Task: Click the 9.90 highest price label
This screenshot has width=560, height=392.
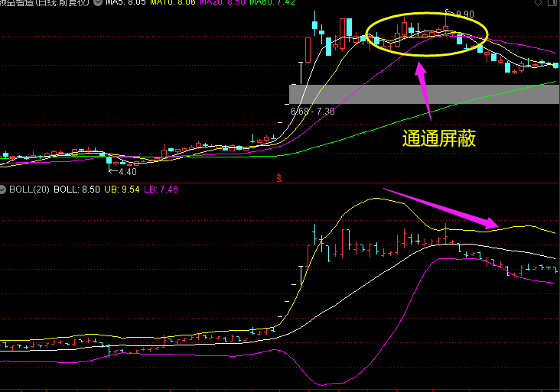Action: click(464, 15)
